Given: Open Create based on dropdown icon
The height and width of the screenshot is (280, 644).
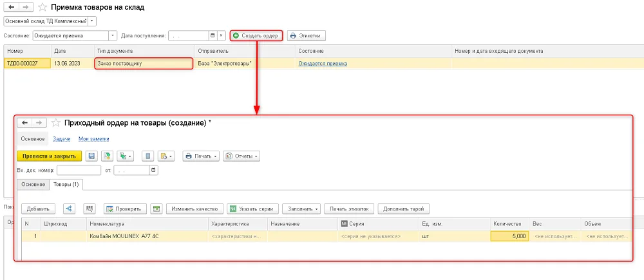Looking at the screenshot, I should pos(126,156).
